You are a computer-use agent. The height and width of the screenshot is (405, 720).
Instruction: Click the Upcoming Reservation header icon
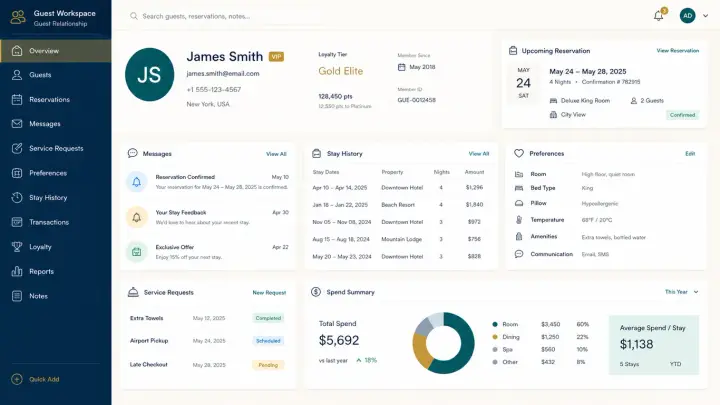(x=513, y=51)
